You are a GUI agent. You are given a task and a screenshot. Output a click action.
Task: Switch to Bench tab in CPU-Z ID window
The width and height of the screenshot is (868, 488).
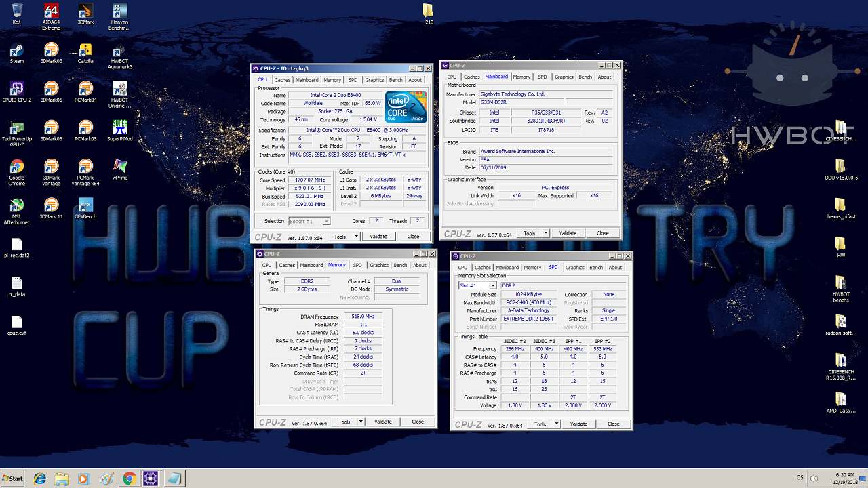click(x=395, y=80)
